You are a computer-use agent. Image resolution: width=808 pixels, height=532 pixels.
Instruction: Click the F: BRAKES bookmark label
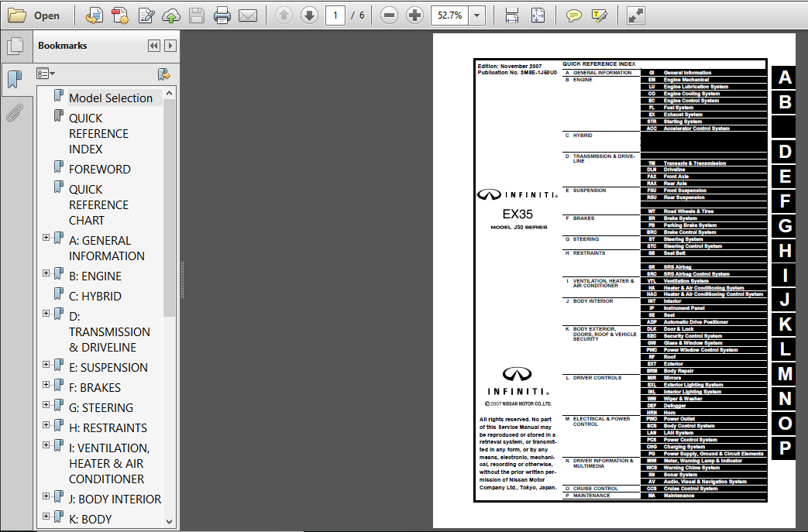tap(95, 388)
